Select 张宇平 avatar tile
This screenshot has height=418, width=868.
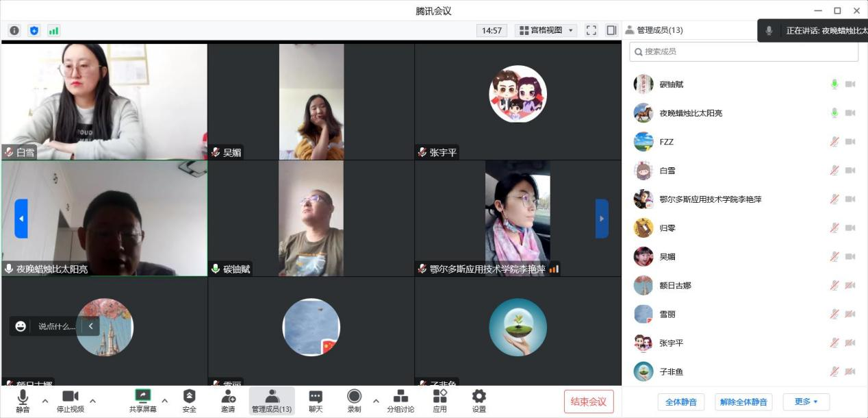518,101
